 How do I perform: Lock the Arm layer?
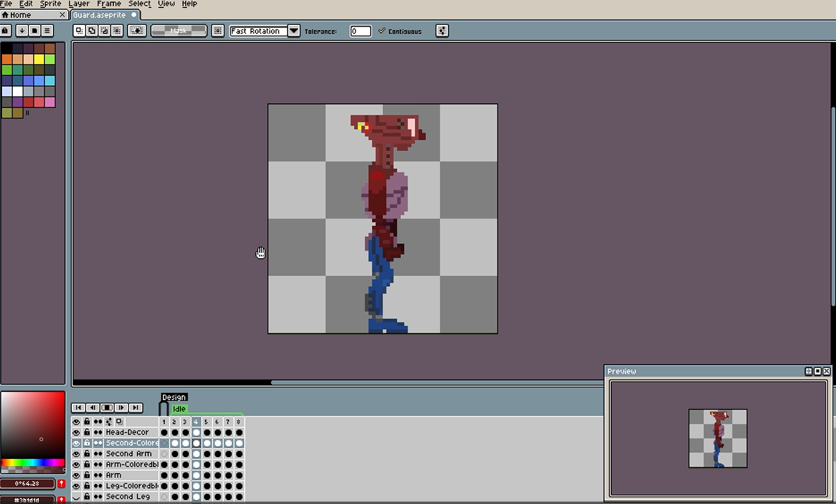87,475
